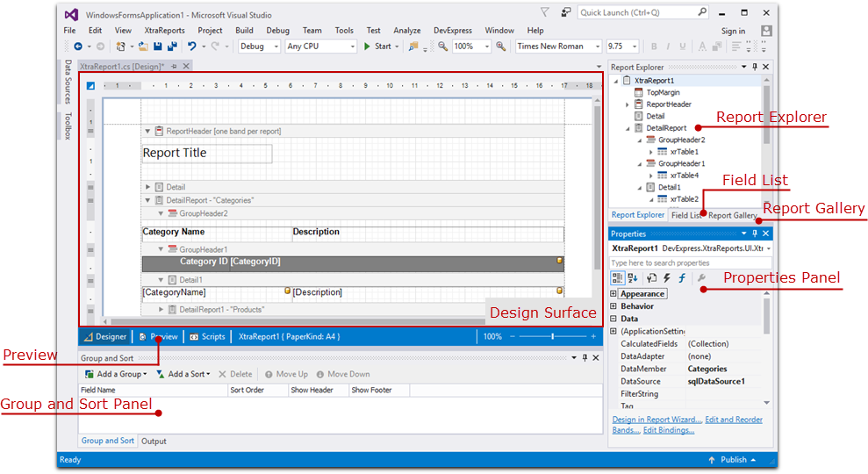Open the Design in Report Wizard link

pyautogui.click(x=657, y=420)
